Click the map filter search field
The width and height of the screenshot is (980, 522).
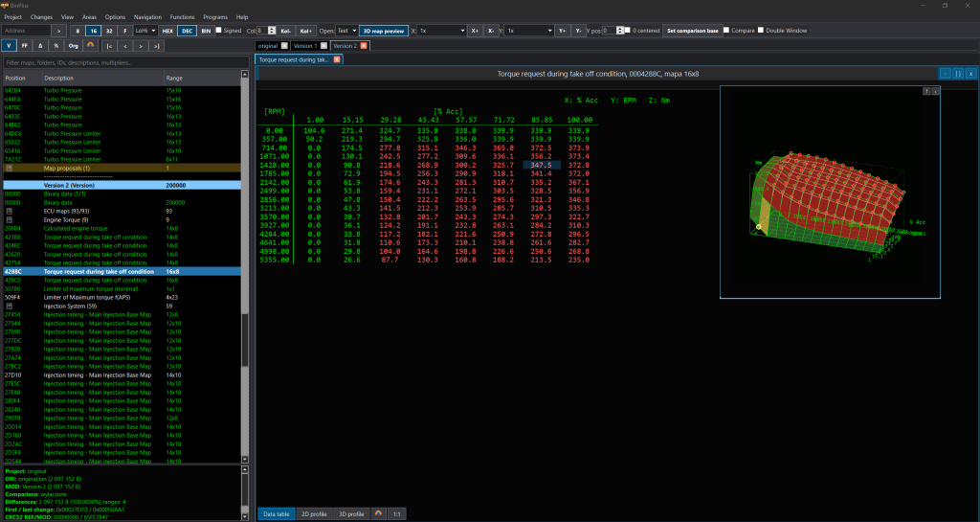(122, 62)
